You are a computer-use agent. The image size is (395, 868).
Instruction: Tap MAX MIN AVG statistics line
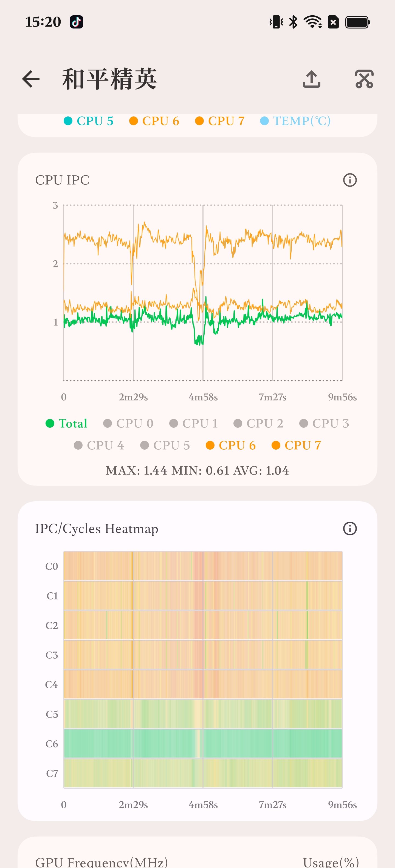coord(197,470)
